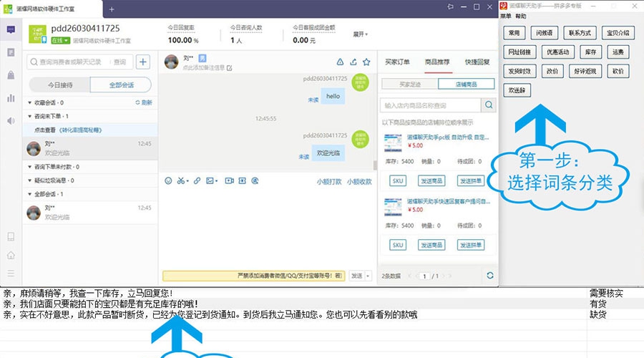Open the screenshot scissors dropdown arrow
The height and width of the screenshot is (358, 644).
tap(187, 181)
